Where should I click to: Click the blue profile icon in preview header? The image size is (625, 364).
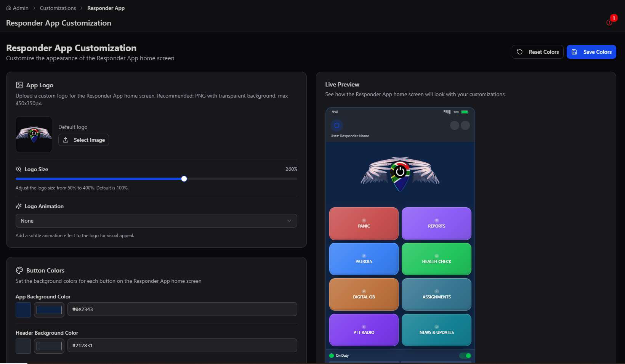[337, 125]
